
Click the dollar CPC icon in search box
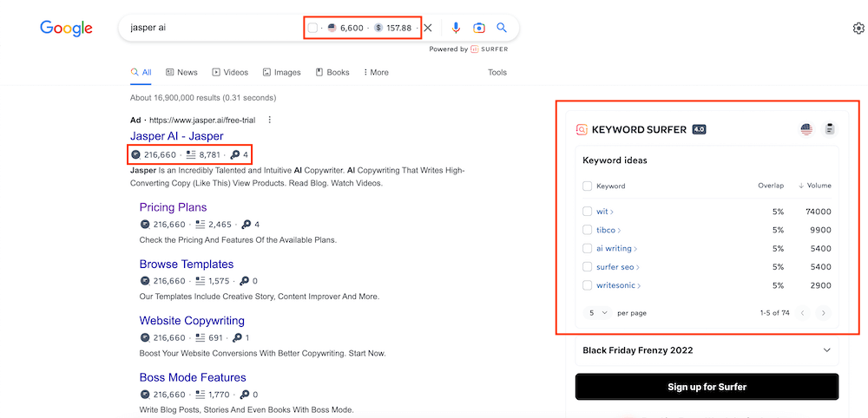(x=378, y=28)
